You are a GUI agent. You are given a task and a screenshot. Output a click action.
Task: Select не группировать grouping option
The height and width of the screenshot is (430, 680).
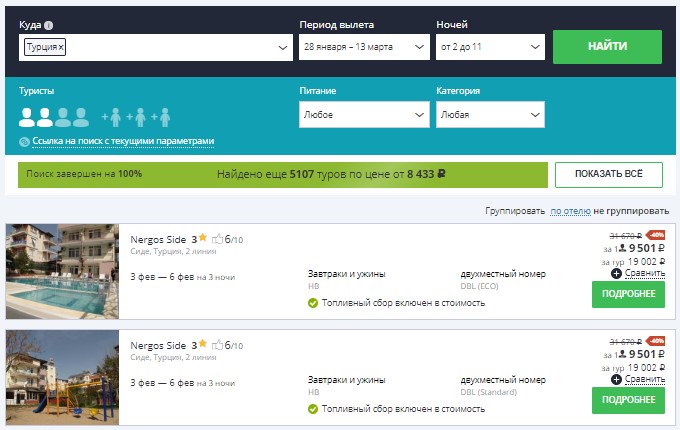coord(630,211)
